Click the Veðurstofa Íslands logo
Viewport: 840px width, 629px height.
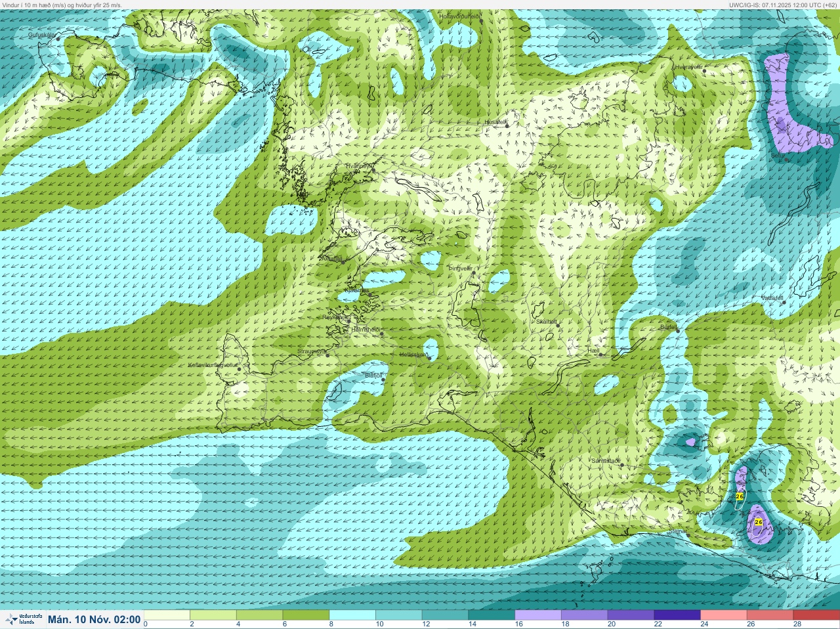coord(23,619)
